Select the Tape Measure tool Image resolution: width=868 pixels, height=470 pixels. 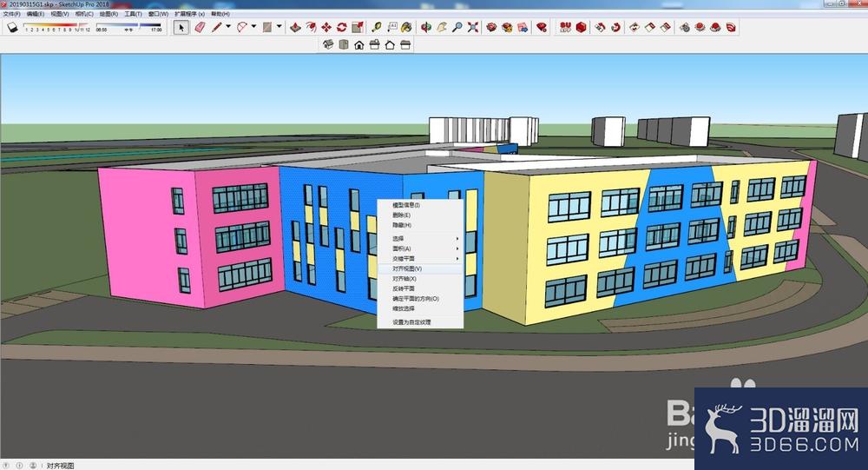(377, 27)
